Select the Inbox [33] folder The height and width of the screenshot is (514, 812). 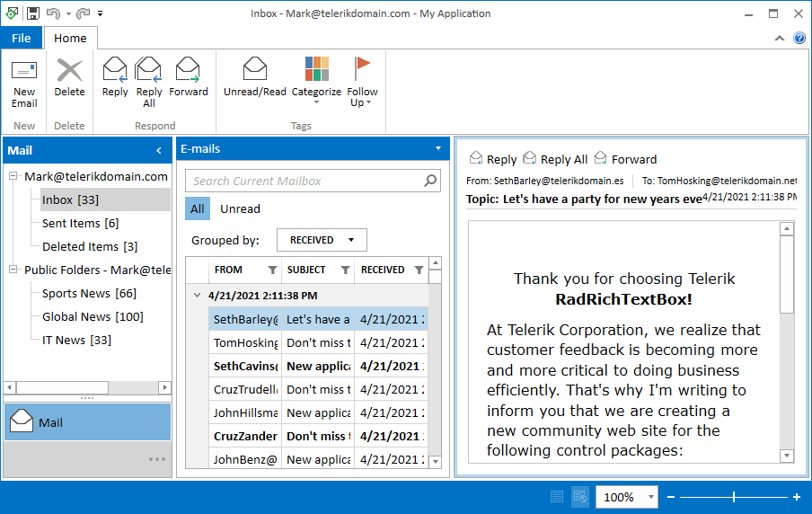click(x=105, y=200)
